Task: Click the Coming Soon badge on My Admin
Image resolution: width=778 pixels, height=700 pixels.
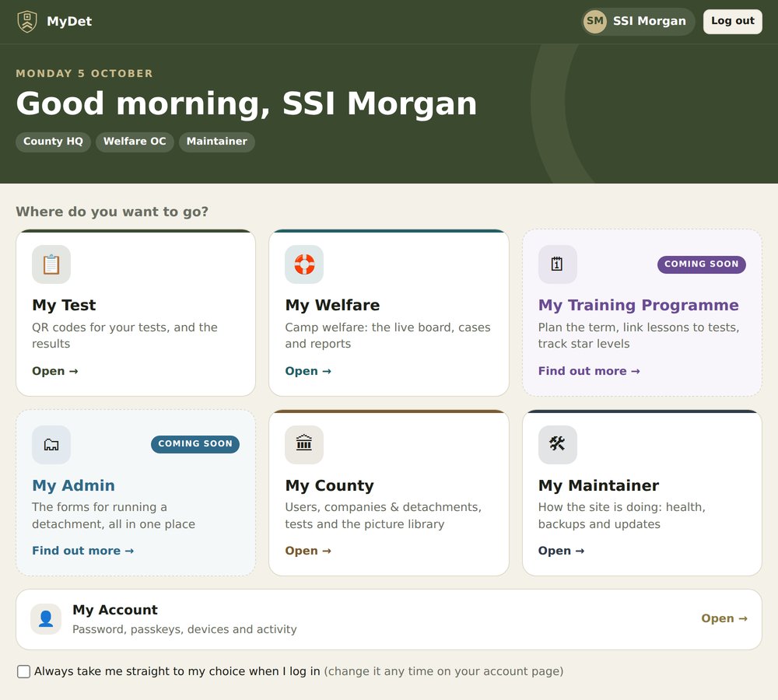Action: coord(195,444)
